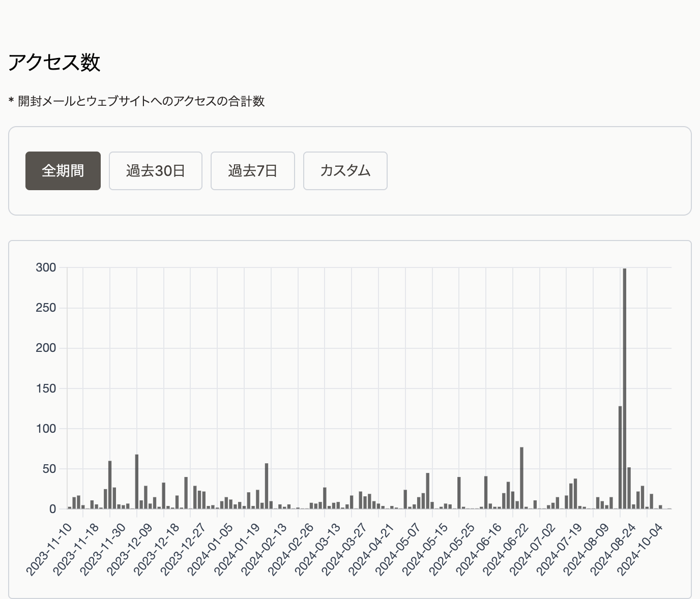The width and height of the screenshot is (700, 599).
Task: Show the 過去7日 access data
Action: tap(253, 171)
